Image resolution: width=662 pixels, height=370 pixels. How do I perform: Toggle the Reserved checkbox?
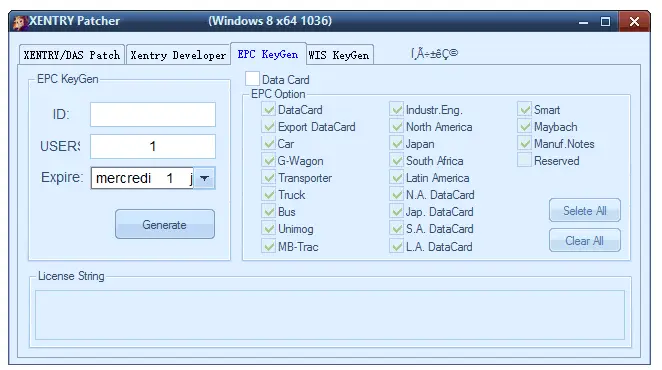pos(524,161)
